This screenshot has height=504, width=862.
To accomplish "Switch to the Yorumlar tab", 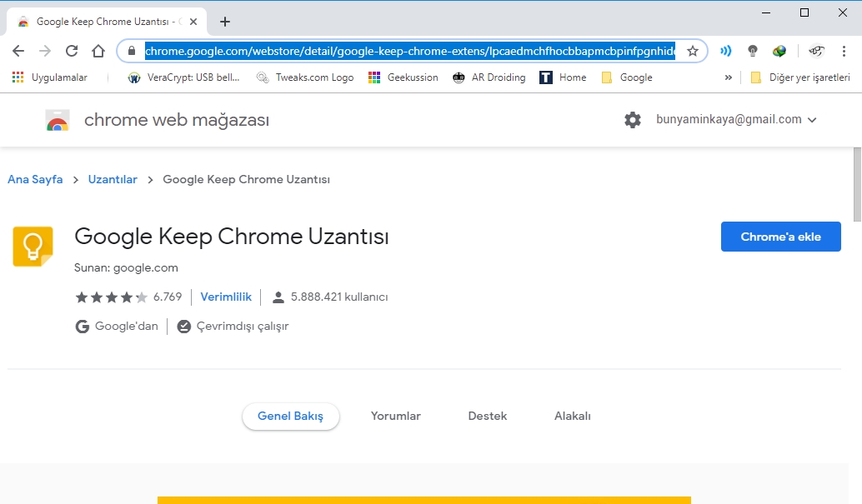I will [395, 416].
